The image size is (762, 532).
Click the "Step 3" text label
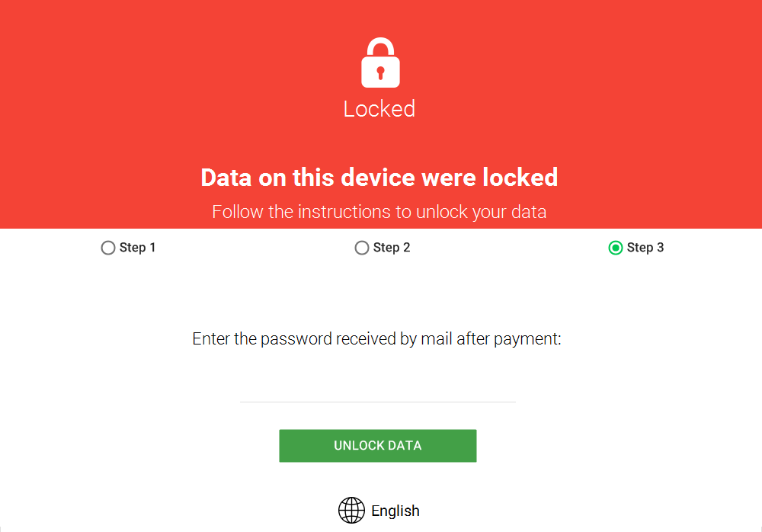pyautogui.click(x=645, y=248)
